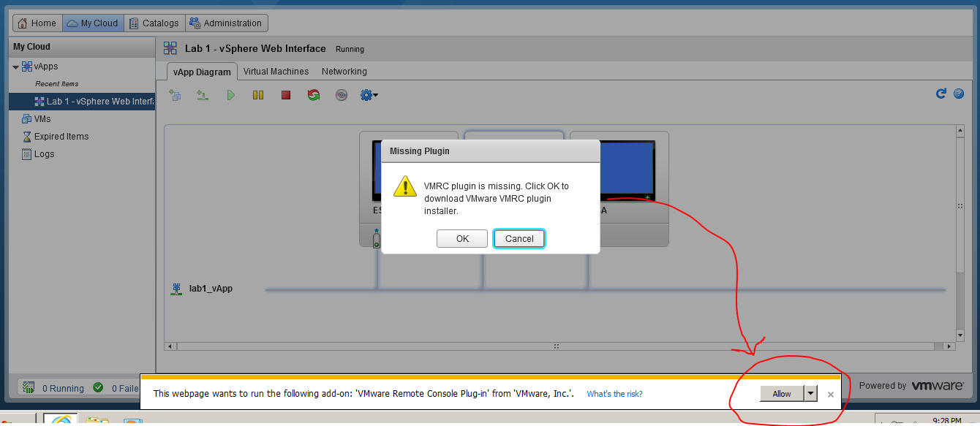Refresh the vApp view

tap(941, 94)
